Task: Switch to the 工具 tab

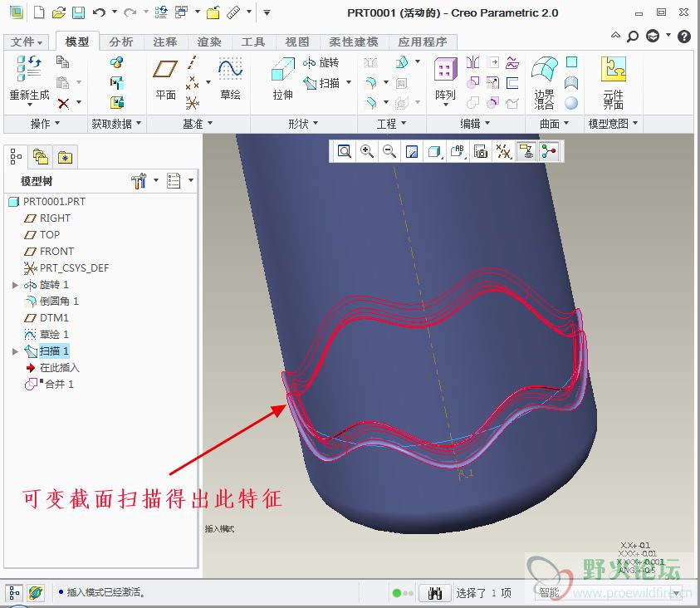Action: [x=253, y=42]
